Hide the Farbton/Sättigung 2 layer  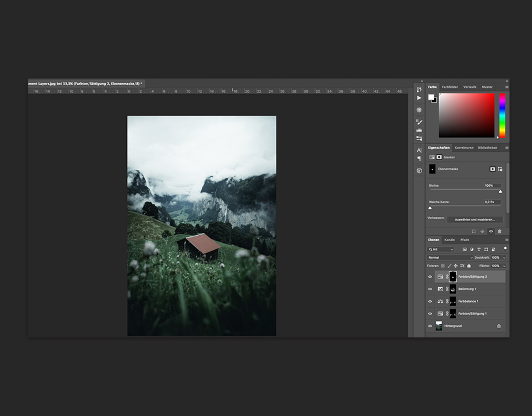pyautogui.click(x=430, y=277)
